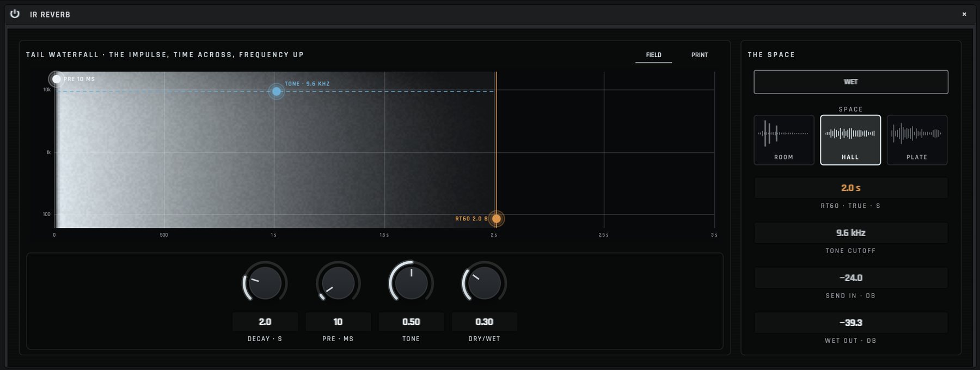Viewport: 980px width, 370px height.
Task: Click the tone value field 0.50
Action: click(x=411, y=322)
